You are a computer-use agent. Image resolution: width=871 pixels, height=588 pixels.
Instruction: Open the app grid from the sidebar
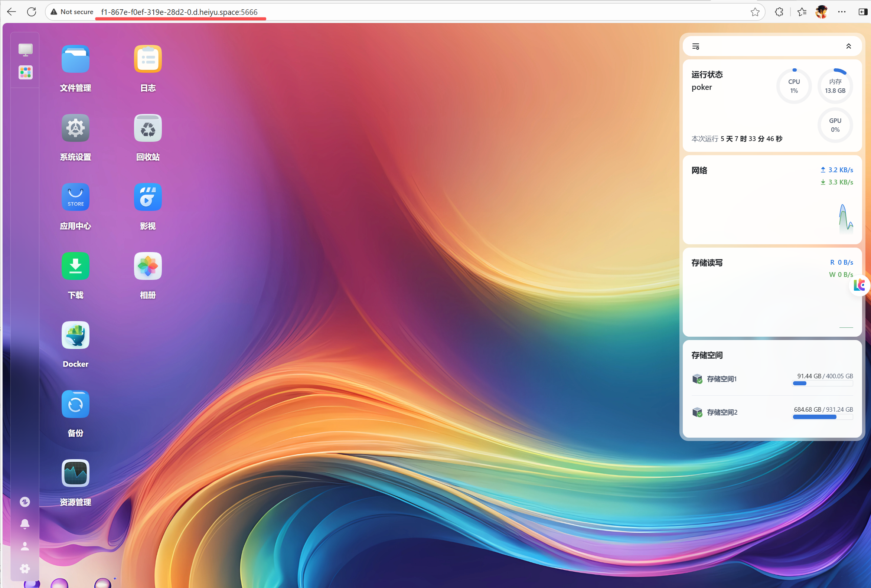pyautogui.click(x=26, y=72)
